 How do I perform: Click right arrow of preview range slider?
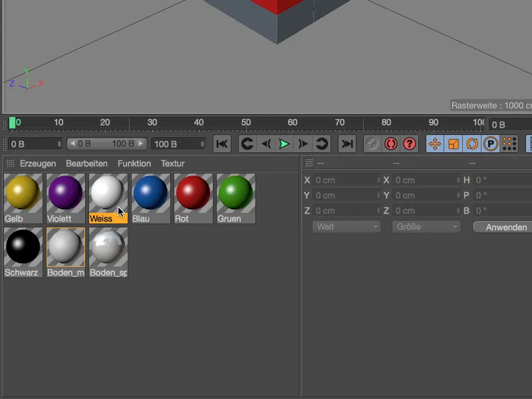click(140, 144)
